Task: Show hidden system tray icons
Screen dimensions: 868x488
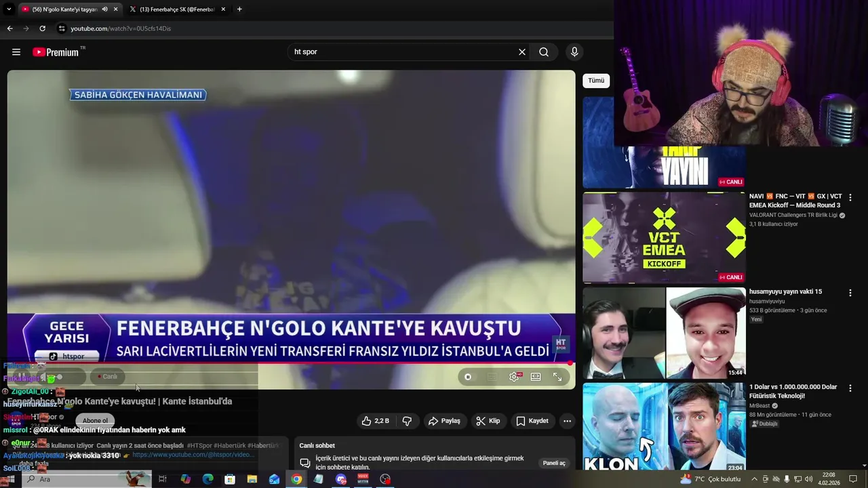Action: point(754,479)
